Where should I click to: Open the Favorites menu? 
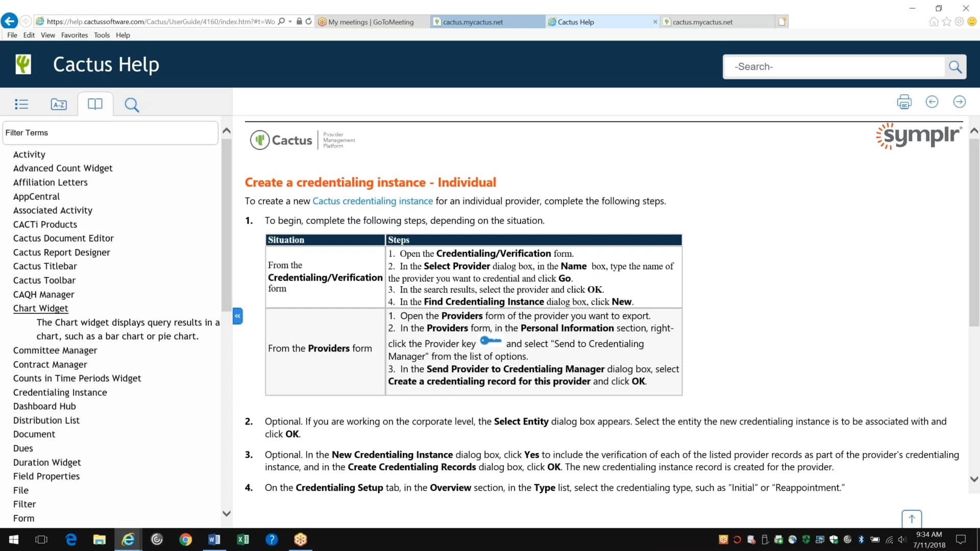75,35
